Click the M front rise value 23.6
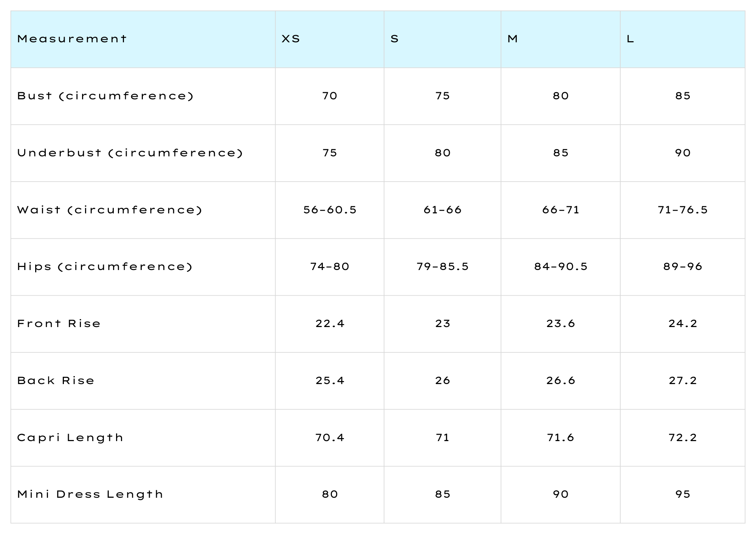The image size is (756, 534). [561, 324]
